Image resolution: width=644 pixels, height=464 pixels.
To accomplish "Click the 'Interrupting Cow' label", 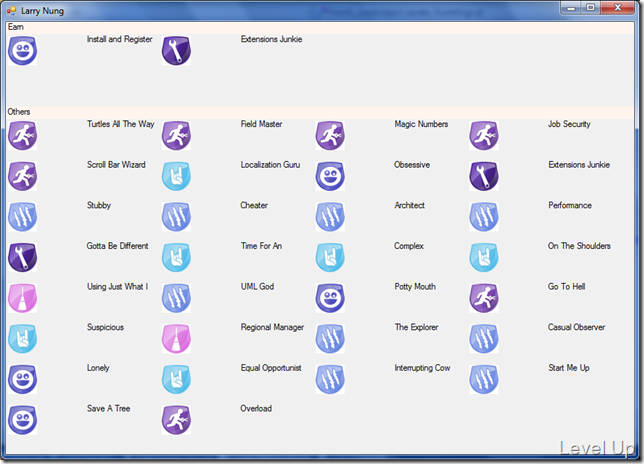I will 423,368.
